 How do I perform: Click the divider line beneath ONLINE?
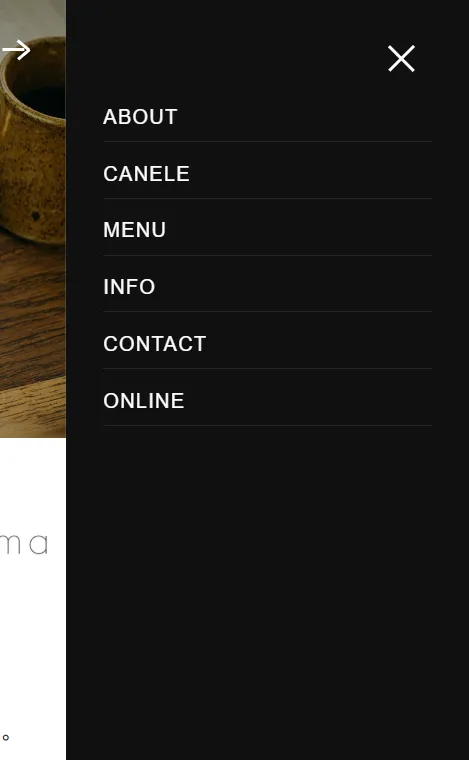[267, 426]
